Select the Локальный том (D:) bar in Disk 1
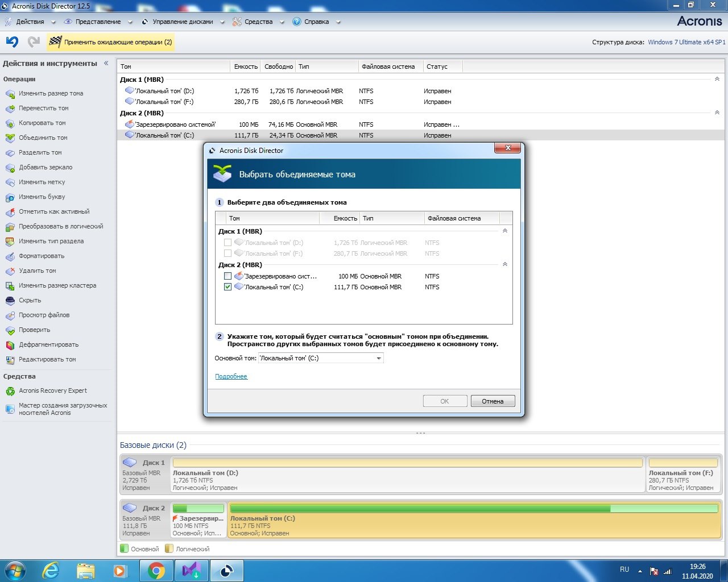This screenshot has height=582, width=728. 407,463
